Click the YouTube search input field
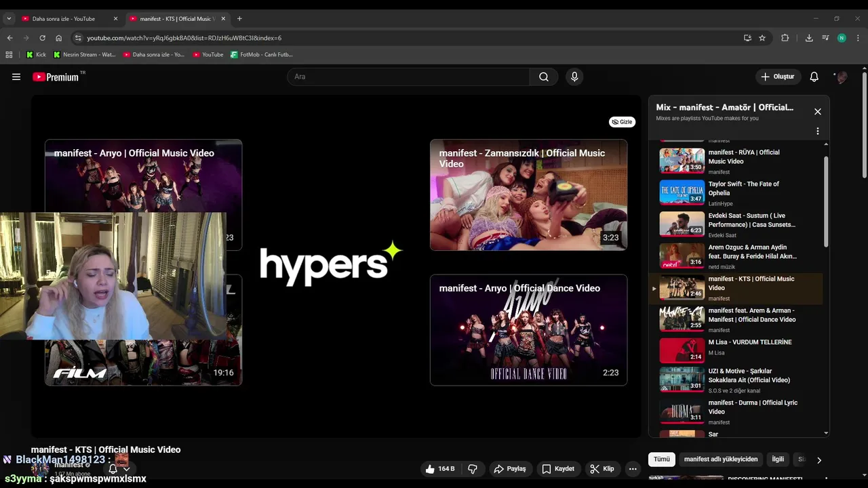868x488 pixels. point(408,77)
